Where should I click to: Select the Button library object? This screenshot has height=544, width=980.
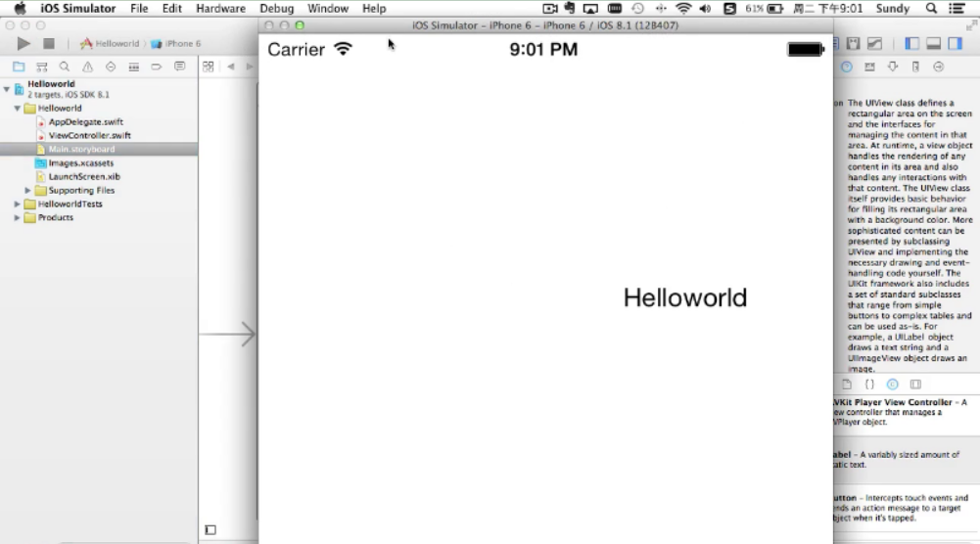(907, 508)
